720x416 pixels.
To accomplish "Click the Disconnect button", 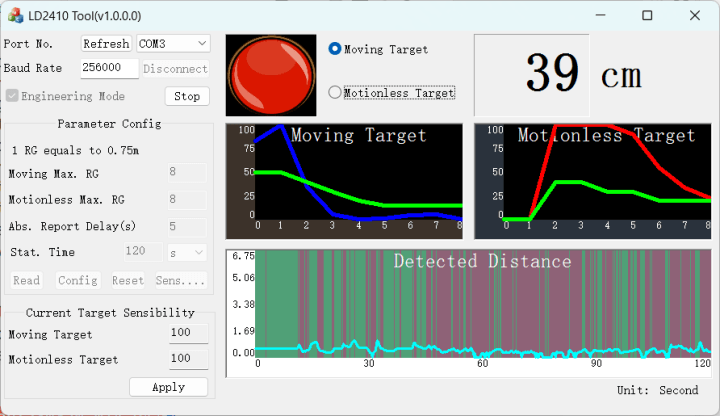I will [175, 69].
